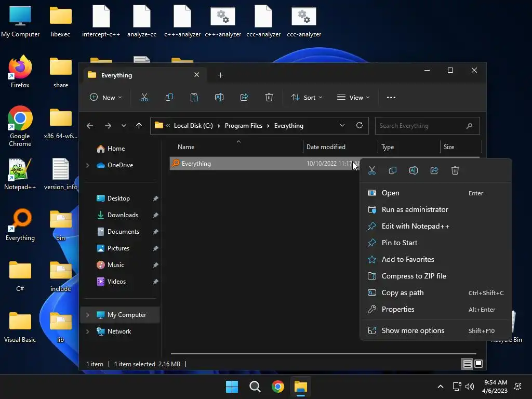
Task: Choose Edit with Notepad++
Action: (x=436, y=227)
